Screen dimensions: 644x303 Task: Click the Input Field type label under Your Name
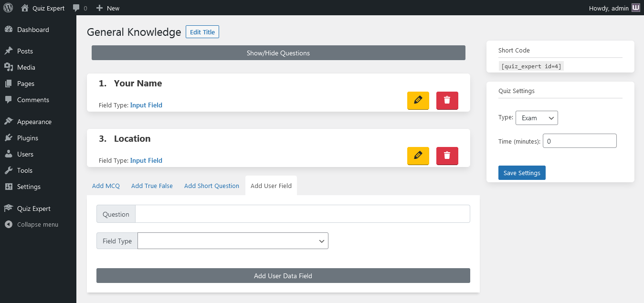(146, 105)
